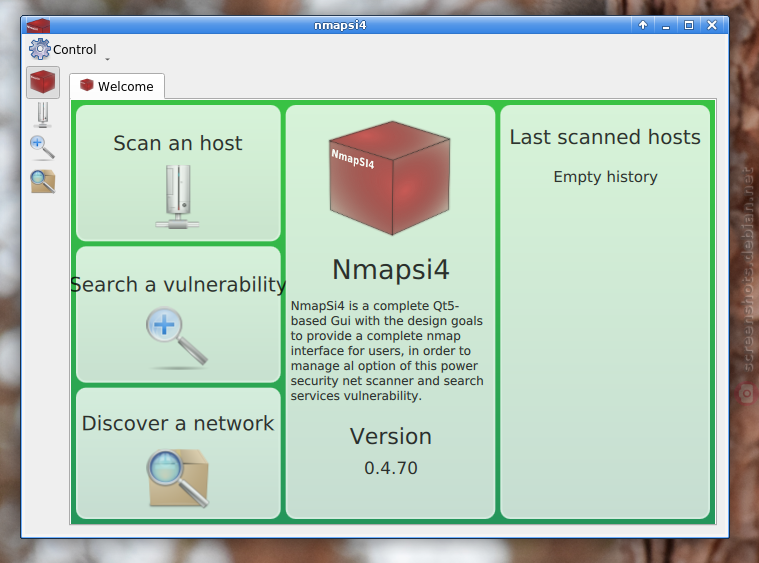Minimize the nmapsi4 window

[666, 25]
